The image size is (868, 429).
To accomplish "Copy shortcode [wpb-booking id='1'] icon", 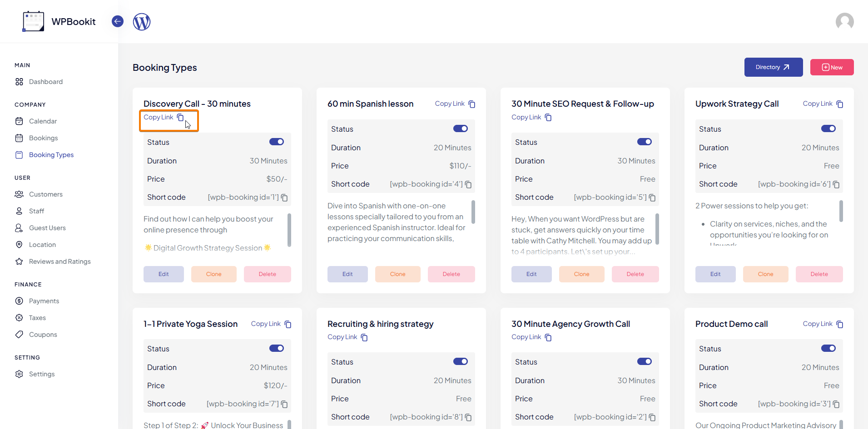I will 284,197.
